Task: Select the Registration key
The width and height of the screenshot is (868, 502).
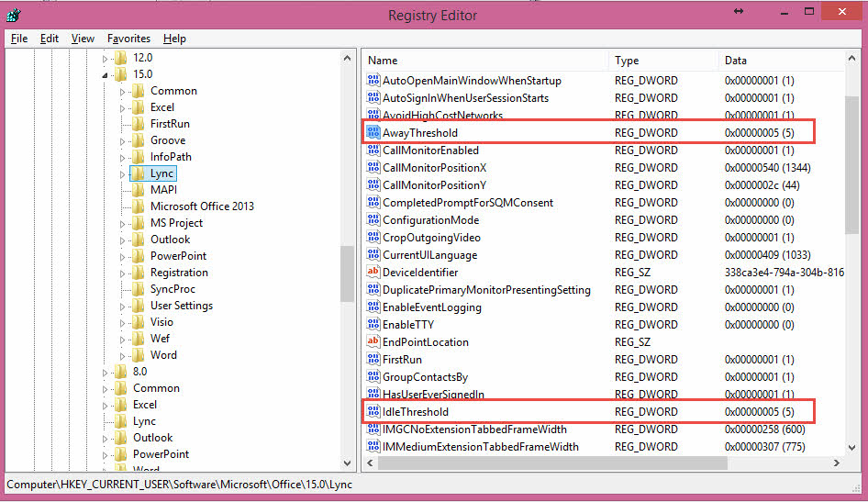Action: pos(179,273)
